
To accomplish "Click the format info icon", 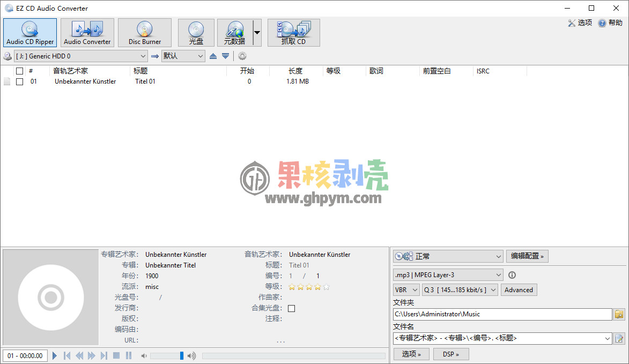I will coord(512,275).
